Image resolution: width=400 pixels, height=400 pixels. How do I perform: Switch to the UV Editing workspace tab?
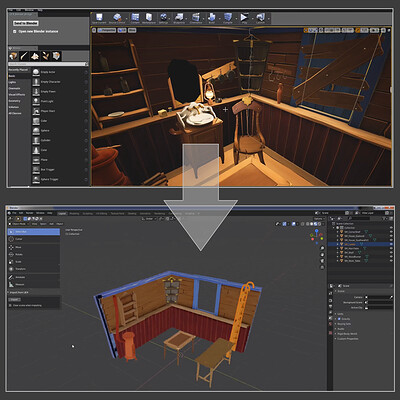[x=102, y=213]
